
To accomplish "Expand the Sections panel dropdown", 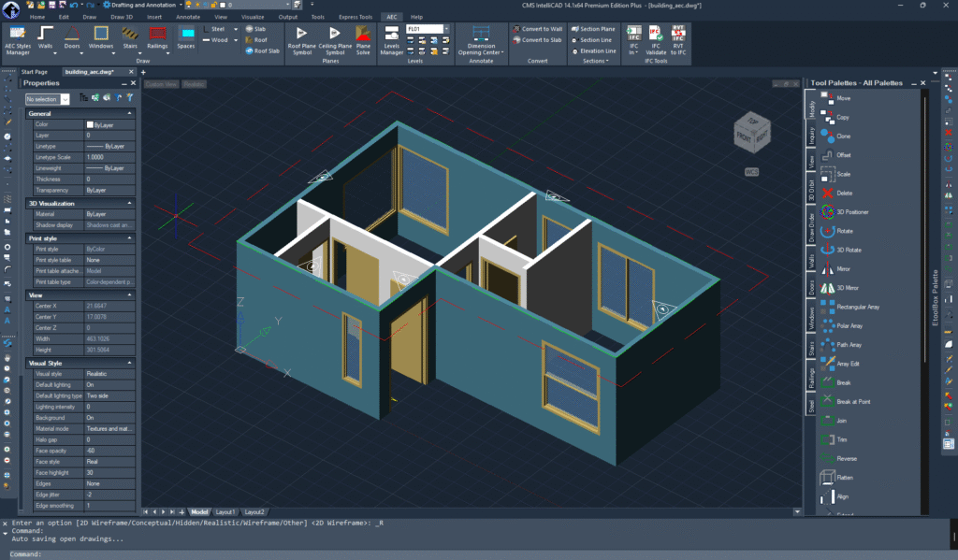I will (x=595, y=62).
